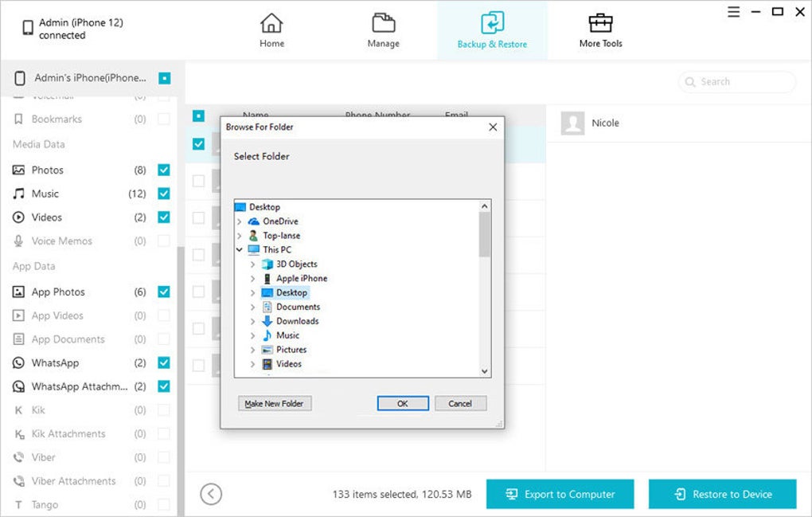Click the App Videos icon
The image size is (812, 517).
point(18,315)
